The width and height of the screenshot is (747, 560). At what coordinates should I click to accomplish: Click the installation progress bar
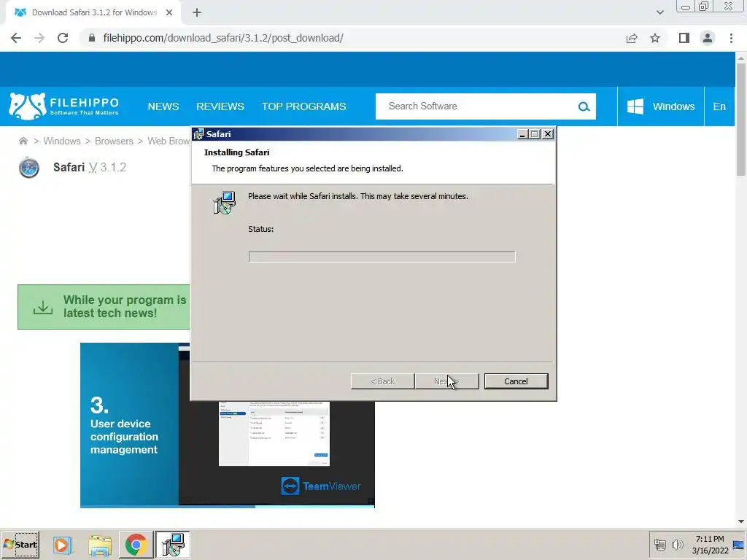[382, 257]
